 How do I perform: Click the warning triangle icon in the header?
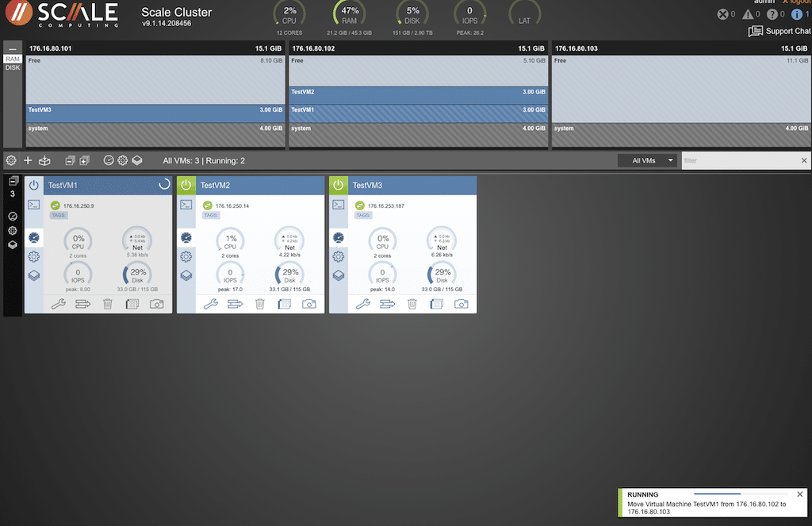(748, 14)
